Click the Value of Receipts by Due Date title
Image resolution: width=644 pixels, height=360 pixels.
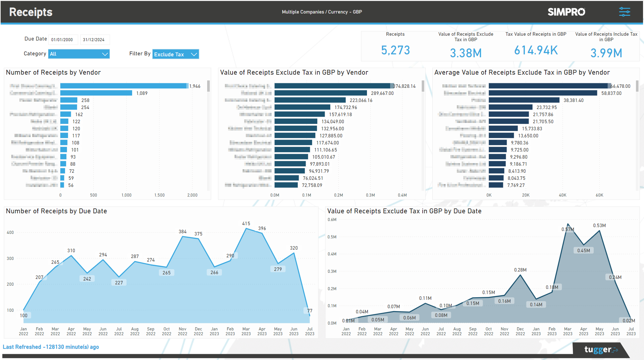[404, 211]
